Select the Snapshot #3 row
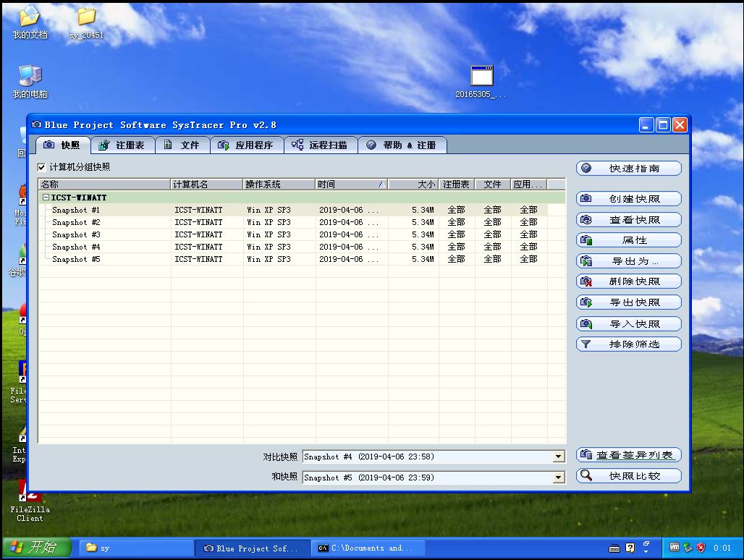 pos(302,234)
